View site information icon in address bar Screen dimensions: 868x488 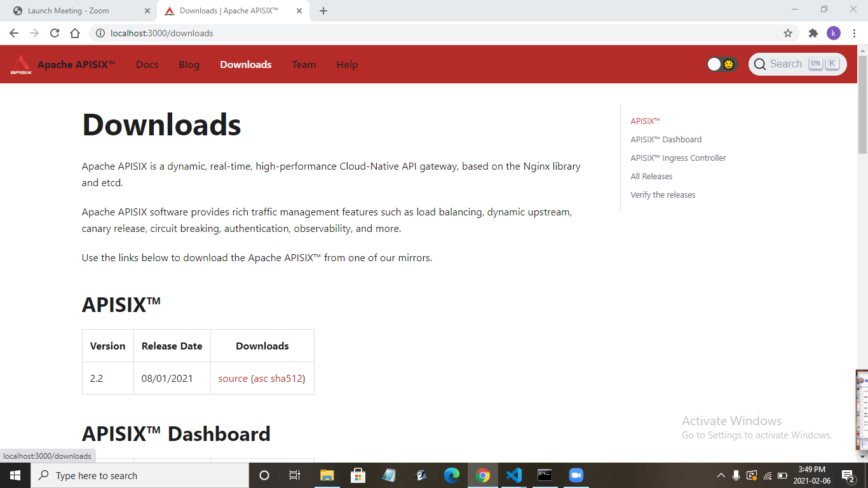pyautogui.click(x=100, y=33)
